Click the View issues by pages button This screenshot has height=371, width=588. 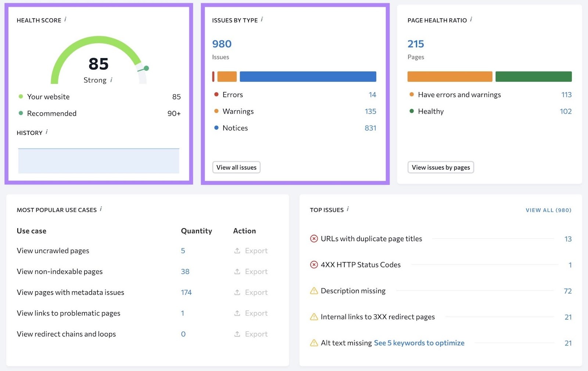tap(441, 167)
